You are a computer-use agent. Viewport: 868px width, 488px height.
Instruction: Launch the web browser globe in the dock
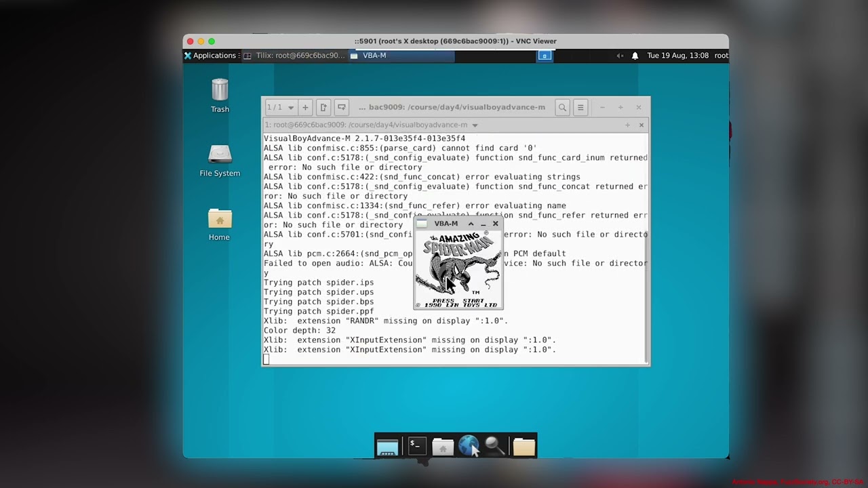coord(469,445)
